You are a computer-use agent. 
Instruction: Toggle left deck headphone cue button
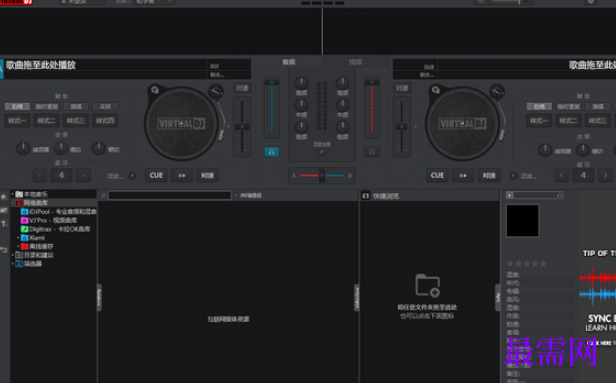[271, 152]
